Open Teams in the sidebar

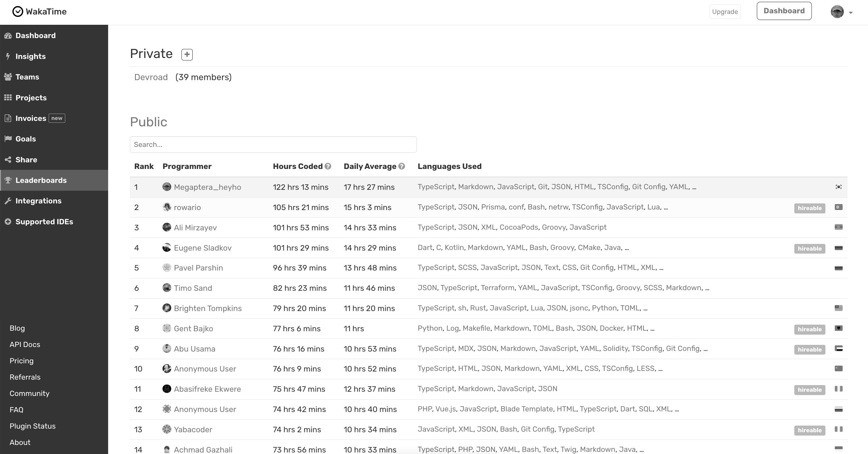click(x=27, y=77)
